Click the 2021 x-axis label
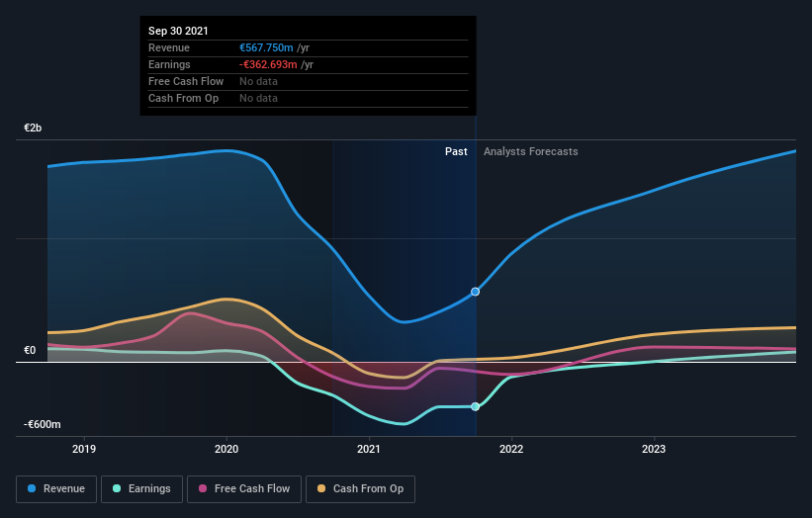The image size is (812, 518). pos(369,449)
